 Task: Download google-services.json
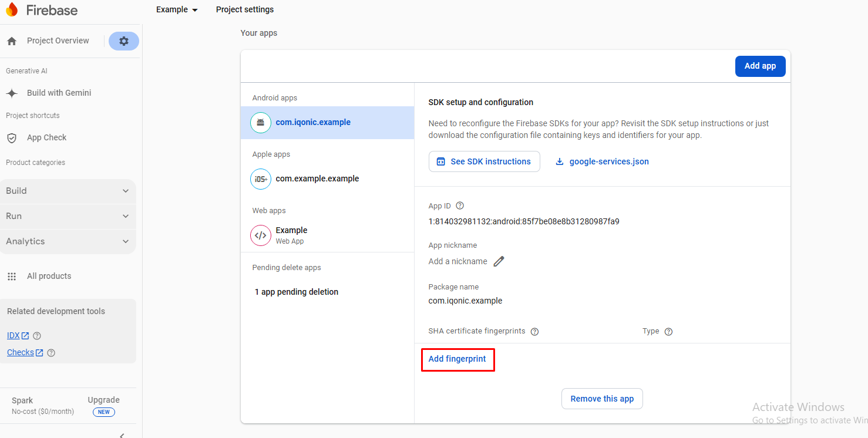[602, 161]
